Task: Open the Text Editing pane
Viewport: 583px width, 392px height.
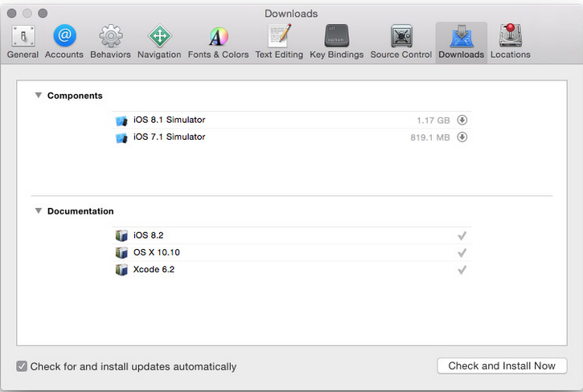Action: pos(279,42)
